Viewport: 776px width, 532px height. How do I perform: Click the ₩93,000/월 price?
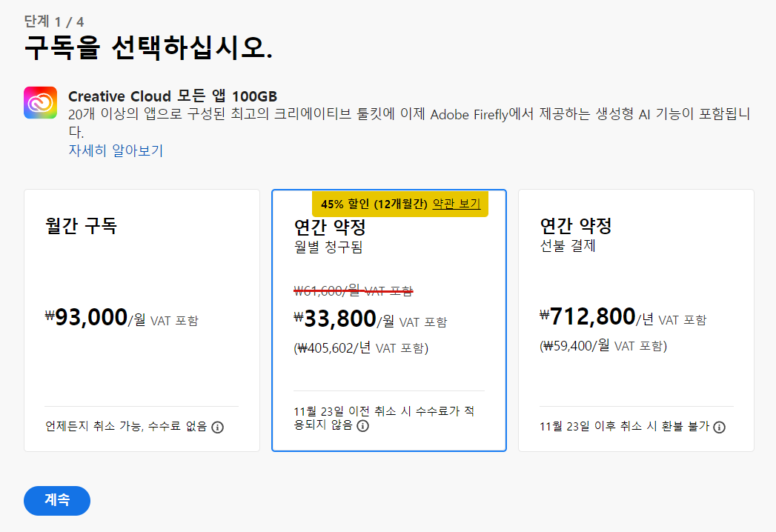(x=122, y=318)
